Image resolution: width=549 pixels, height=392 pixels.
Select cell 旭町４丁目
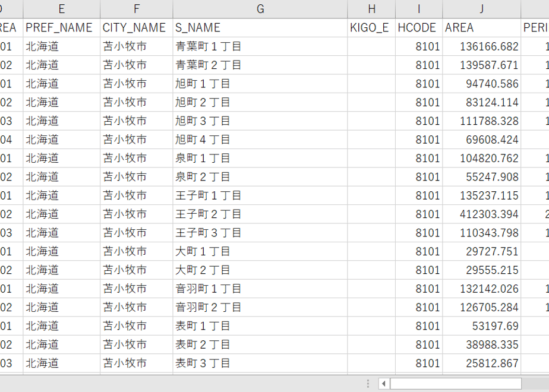tap(260, 140)
